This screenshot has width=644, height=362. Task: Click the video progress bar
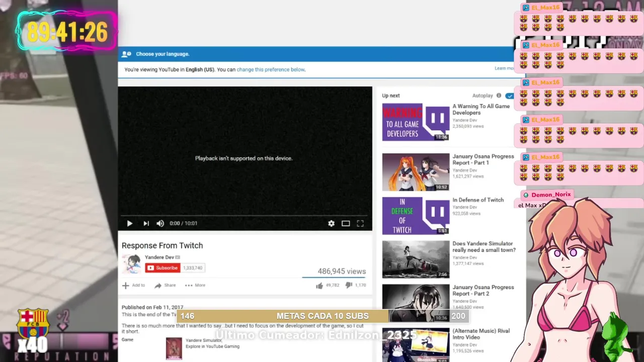click(245, 215)
